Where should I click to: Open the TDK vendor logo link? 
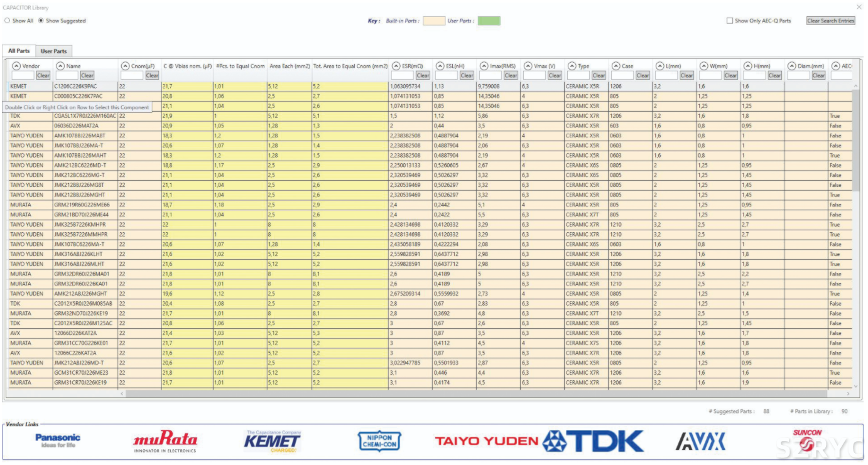594,441
